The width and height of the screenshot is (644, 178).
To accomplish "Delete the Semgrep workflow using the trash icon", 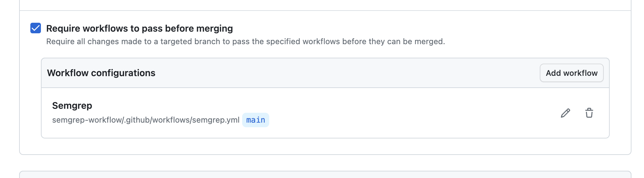I will [589, 113].
